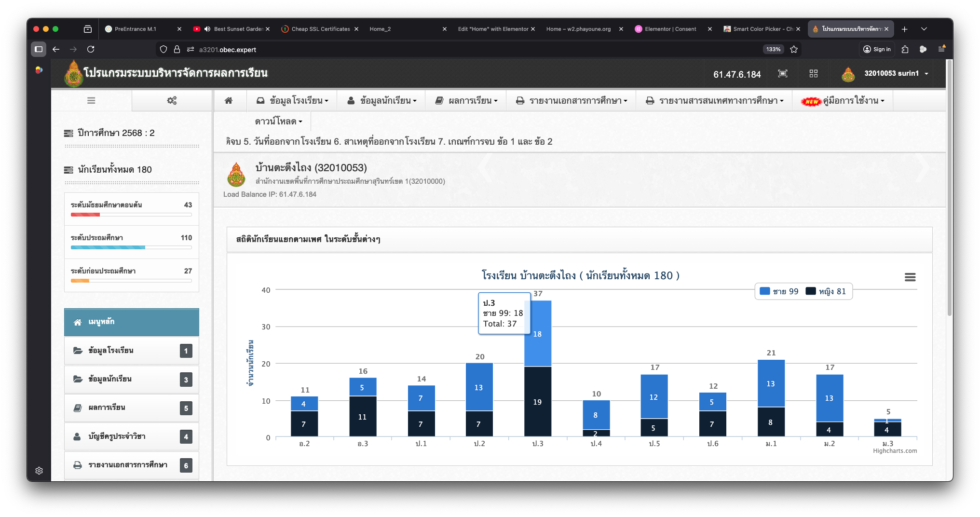Toggle the หญิง 81 series in chart legend
The width and height of the screenshot is (980, 517).
(826, 291)
